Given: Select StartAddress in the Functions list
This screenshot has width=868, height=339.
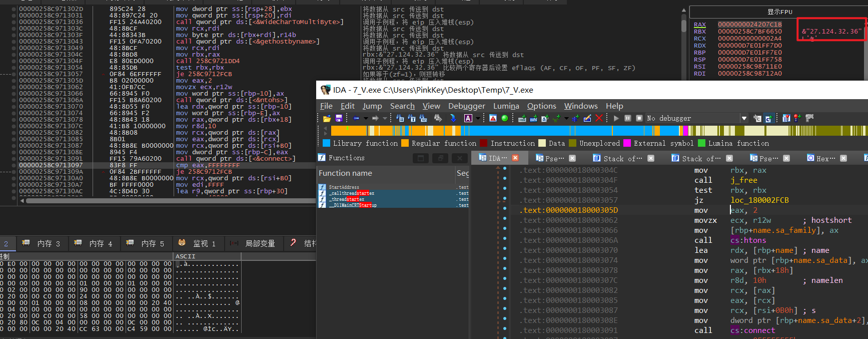Looking at the screenshot, I should 393,187.
